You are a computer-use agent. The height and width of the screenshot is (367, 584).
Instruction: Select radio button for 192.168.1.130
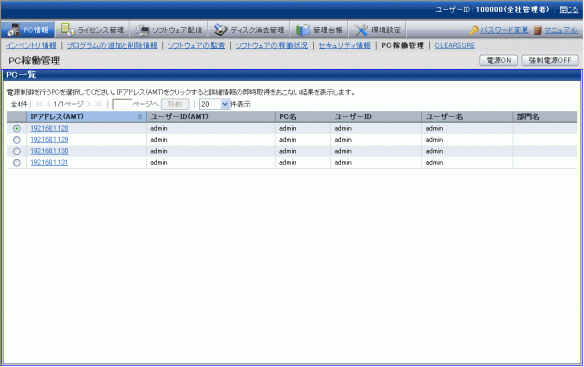17,151
